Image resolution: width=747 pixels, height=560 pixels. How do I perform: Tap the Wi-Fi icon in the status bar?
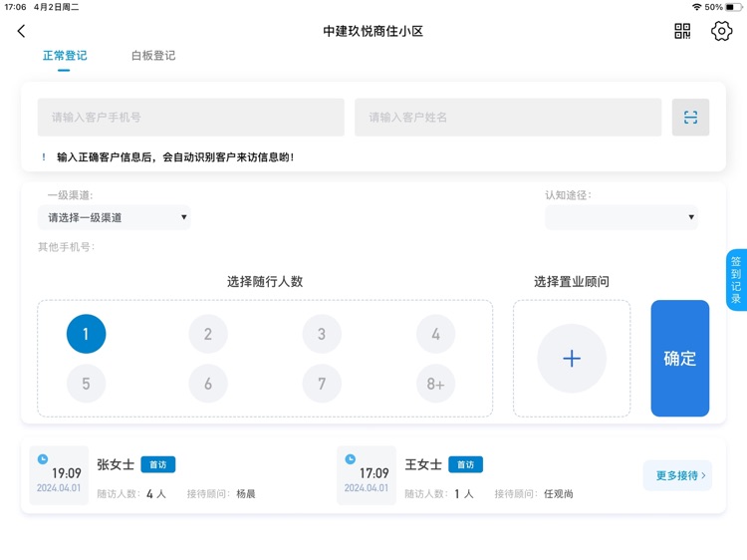[x=697, y=7]
